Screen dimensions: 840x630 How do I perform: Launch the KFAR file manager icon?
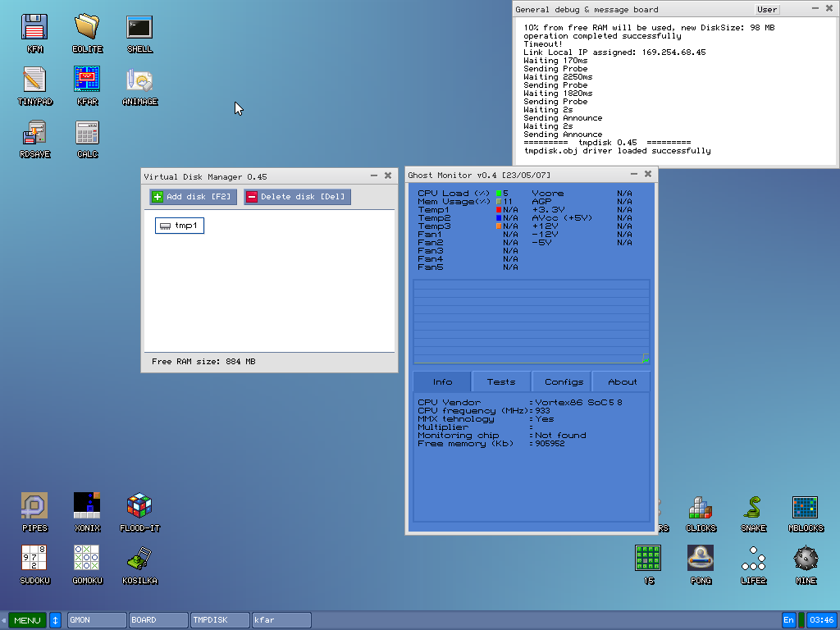click(86, 80)
